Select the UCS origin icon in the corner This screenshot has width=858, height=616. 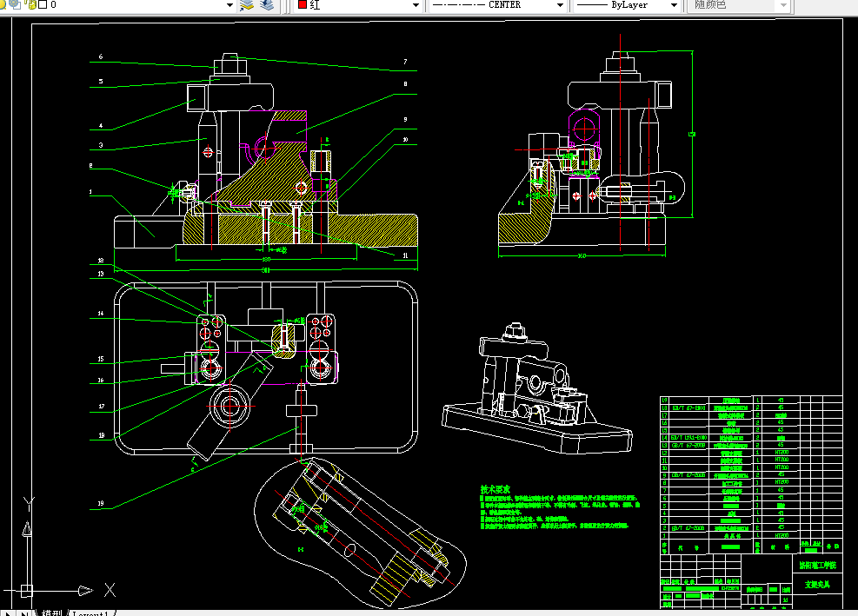(x=26, y=591)
